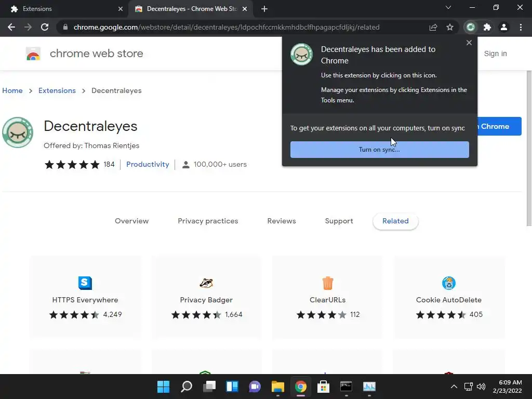Open the Cookie AutoDelete extension card
The width and height of the screenshot is (532, 399).
449,297
